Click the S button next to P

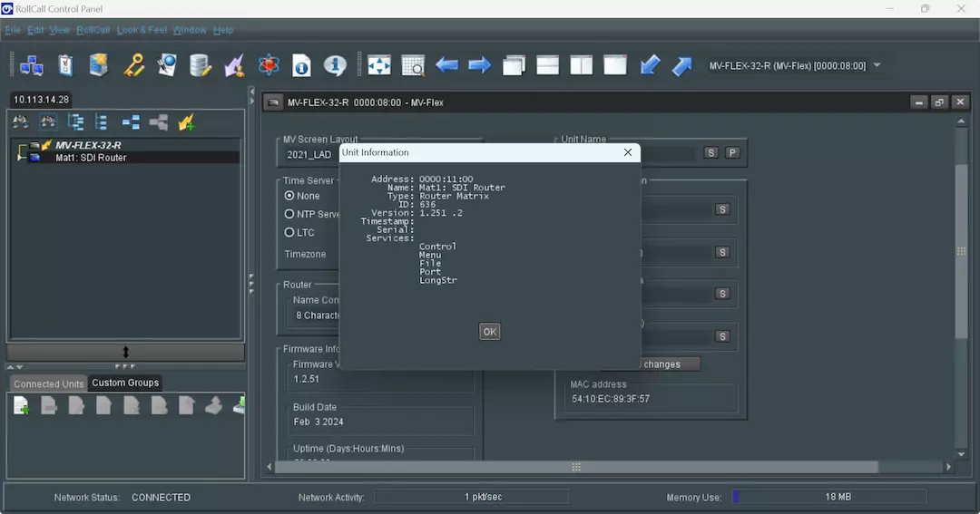point(710,153)
